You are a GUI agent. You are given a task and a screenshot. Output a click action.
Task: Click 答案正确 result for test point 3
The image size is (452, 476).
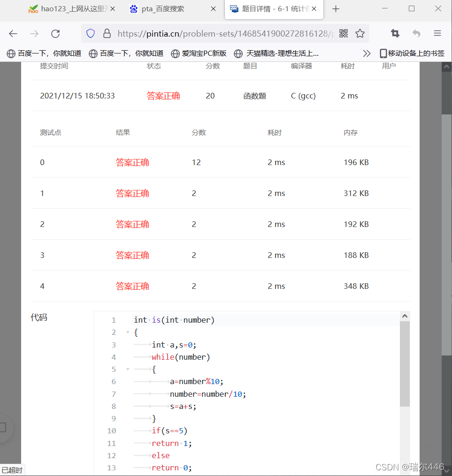point(132,255)
